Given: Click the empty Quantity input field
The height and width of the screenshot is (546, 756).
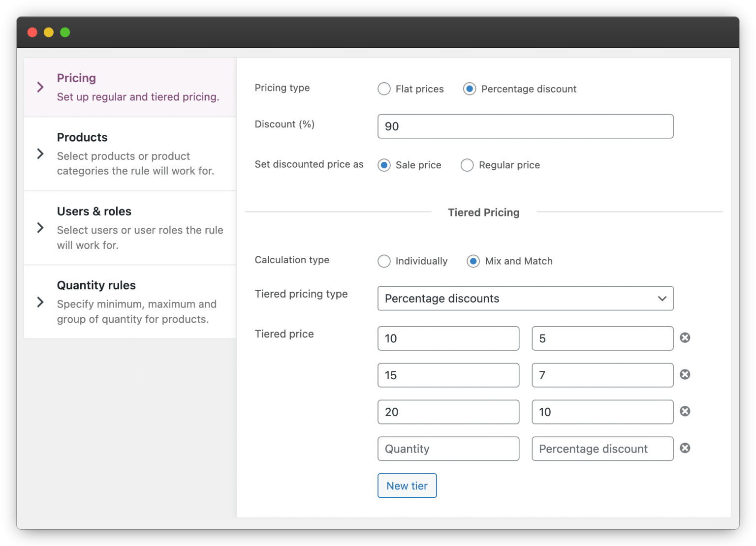Looking at the screenshot, I should pos(447,448).
